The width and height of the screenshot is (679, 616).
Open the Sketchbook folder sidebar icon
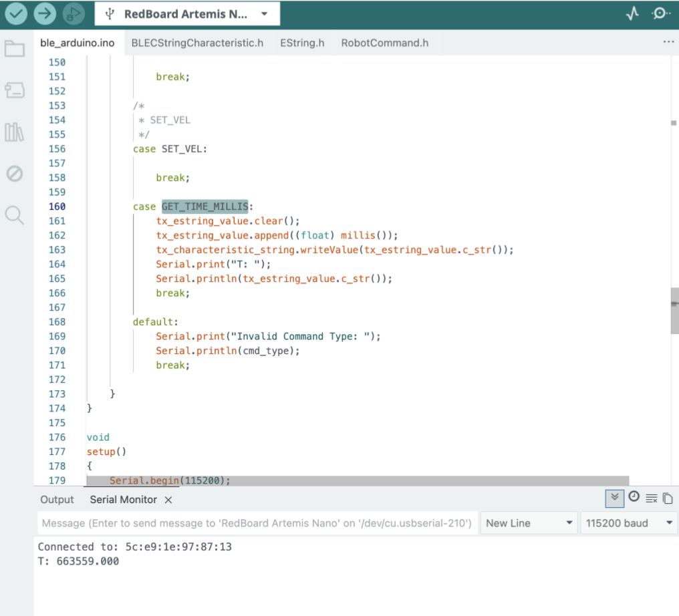(x=14, y=49)
